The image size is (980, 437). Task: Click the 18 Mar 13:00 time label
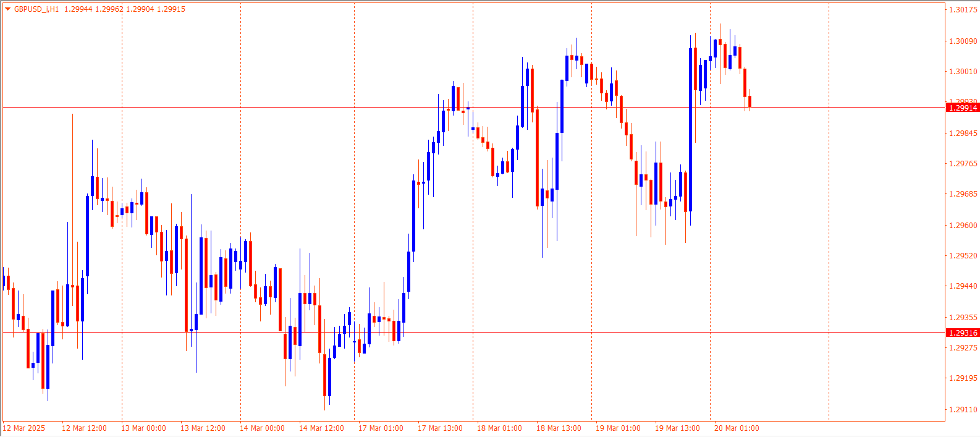[x=559, y=428]
